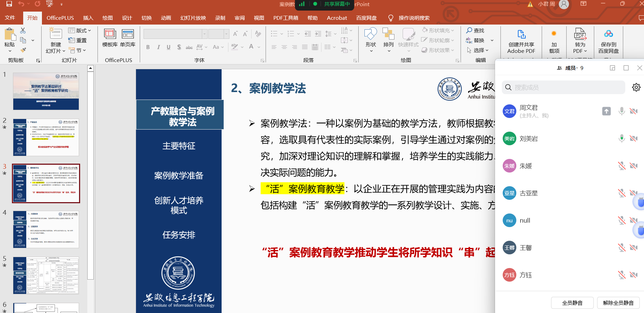Open the 排列 (Arrange) tool

click(x=388, y=39)
